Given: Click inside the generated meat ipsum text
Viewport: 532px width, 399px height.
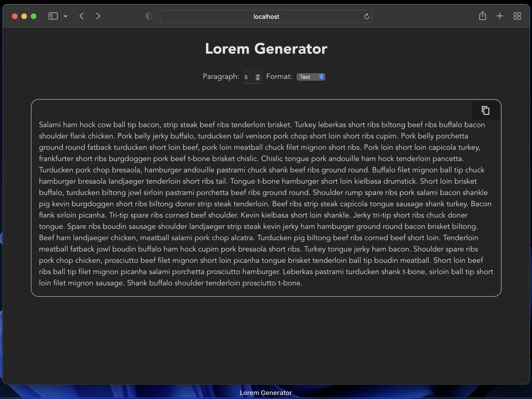Looking at the screenshot, I should 266,204.
